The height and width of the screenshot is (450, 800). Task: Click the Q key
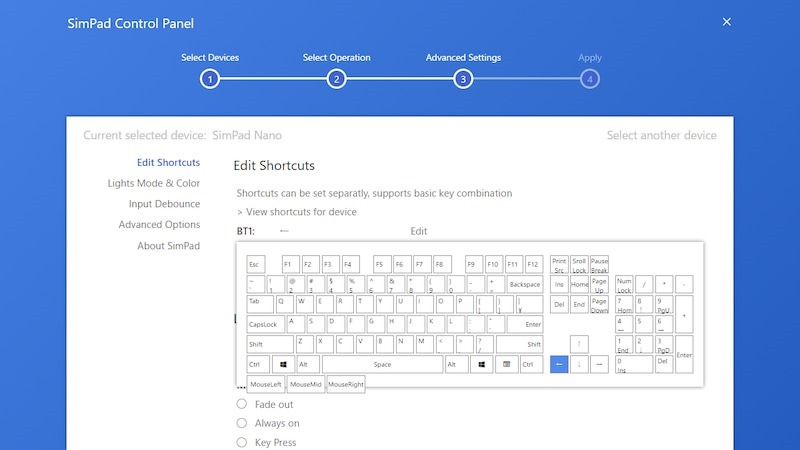point(285,304)
